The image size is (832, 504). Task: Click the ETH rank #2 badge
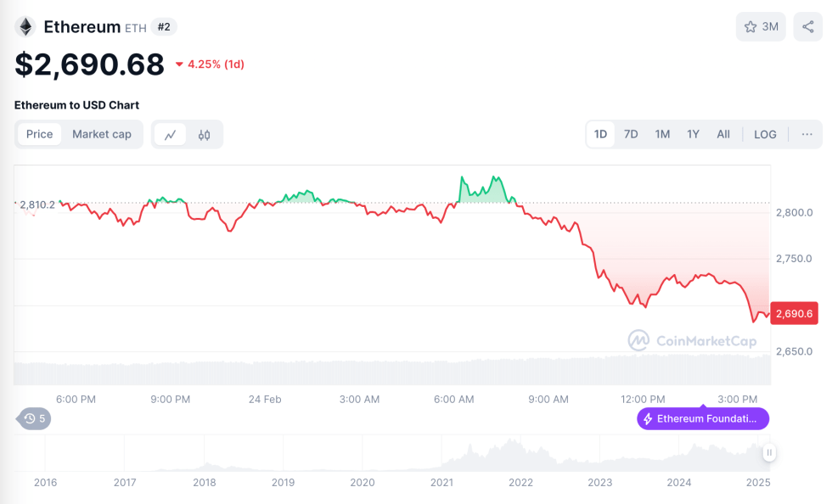[164, 26]
